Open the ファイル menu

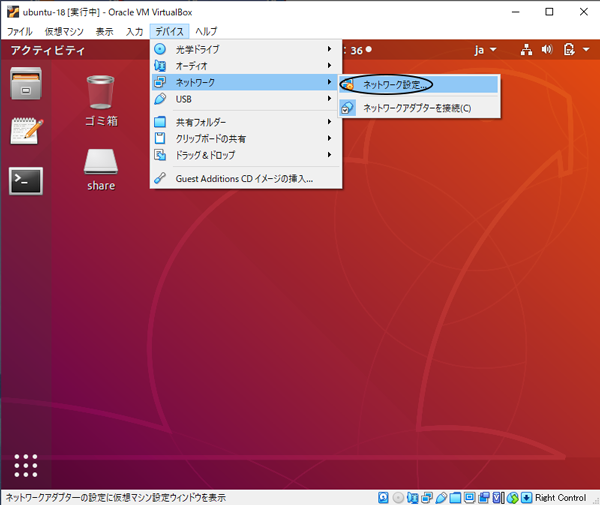point(20,31)
